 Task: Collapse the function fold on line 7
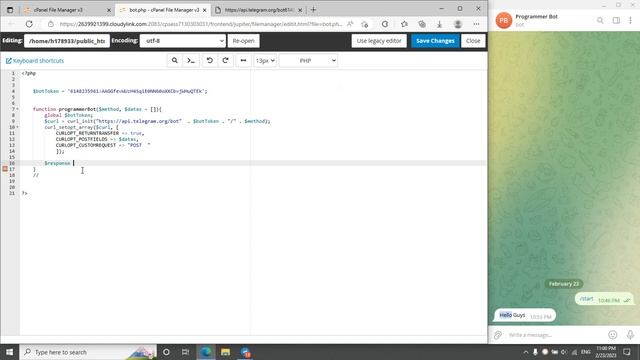coord(18,109)
